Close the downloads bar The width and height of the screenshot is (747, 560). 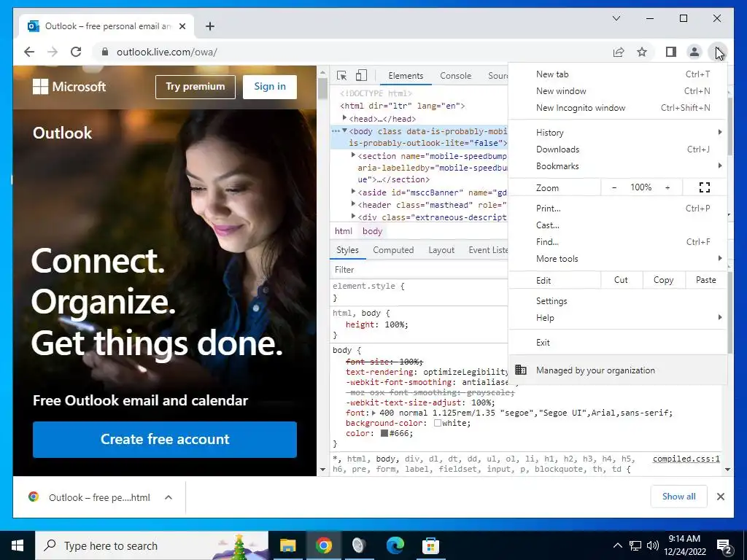pyautogui.click(x=720, y=497)
